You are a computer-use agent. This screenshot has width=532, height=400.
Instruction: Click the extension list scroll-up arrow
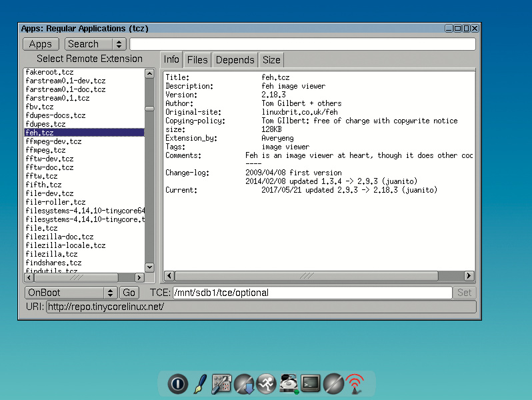click(149, 73)
